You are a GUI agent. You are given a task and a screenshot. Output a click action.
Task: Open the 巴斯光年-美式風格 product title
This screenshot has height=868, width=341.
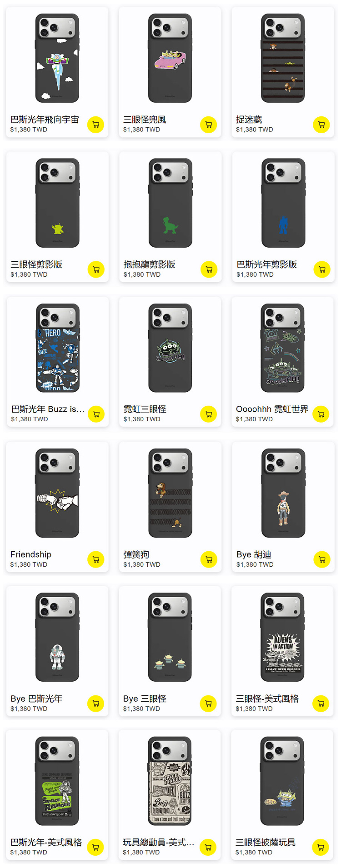click(x=46, y=842)
